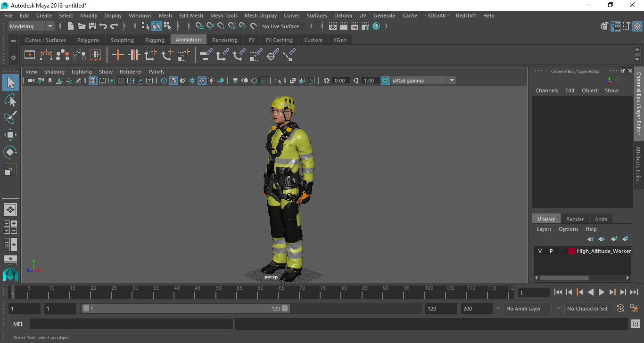Screen dimensions: 644x343
Task: Toggle sRGB gamma color management icon
Action: [x=385, y=81]
